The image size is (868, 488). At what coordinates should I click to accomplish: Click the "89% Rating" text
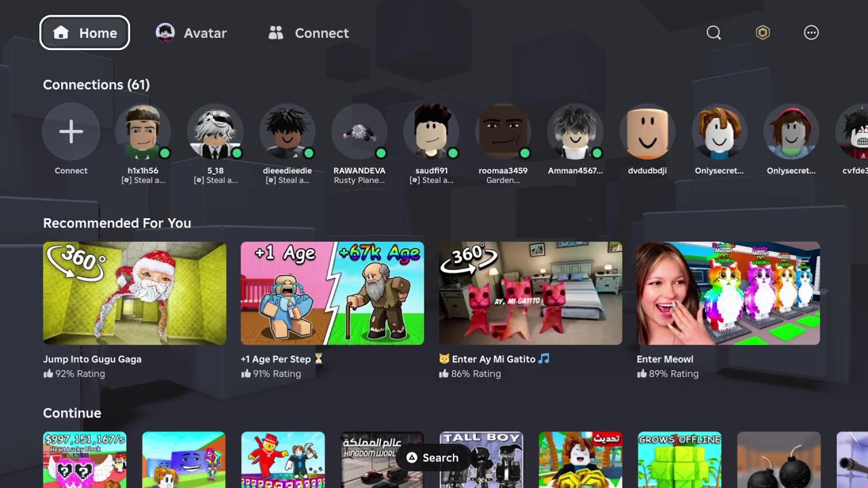(x=673, y=373)
